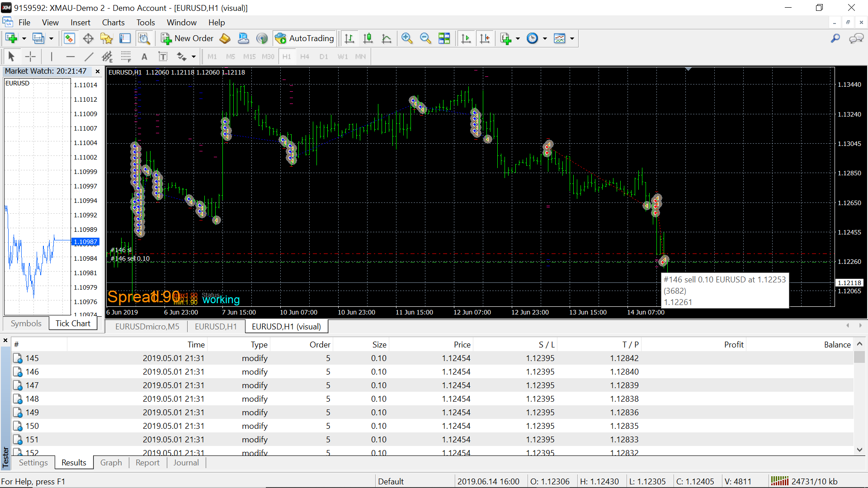Open the Arrows objects tool
Screen dimensions: 868x488
(x=182, y=56)
